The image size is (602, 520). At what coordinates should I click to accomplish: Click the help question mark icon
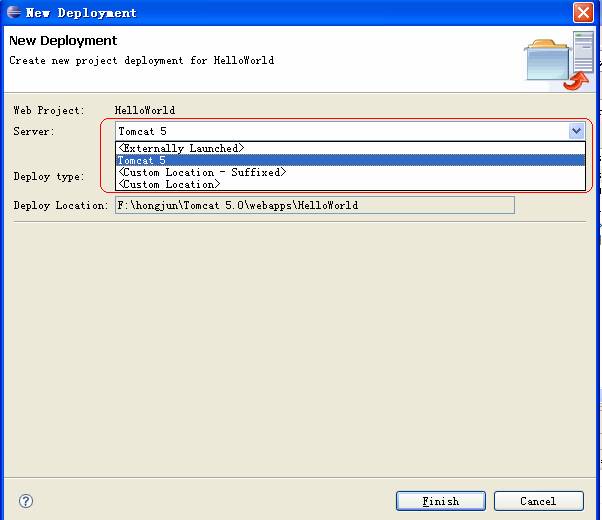(x=26, y=501)
